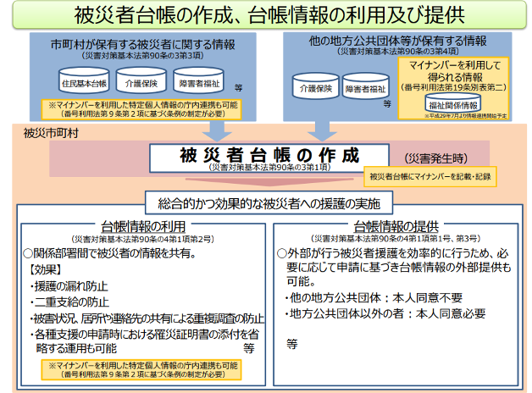Click text （災害対策基本法第90条の4第1項第2号）

point(143,240)
